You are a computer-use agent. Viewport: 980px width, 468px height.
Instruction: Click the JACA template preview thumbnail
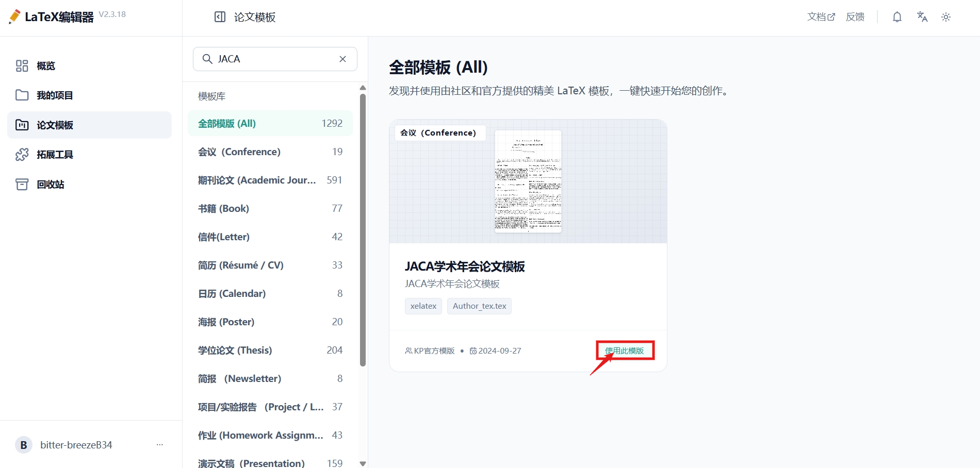tap(528, 181)
